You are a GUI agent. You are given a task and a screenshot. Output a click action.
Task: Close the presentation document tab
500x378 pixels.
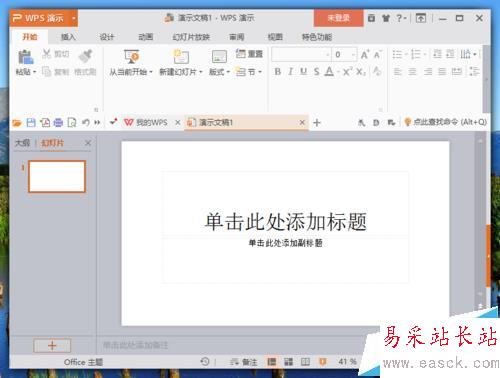pos(302,123)
